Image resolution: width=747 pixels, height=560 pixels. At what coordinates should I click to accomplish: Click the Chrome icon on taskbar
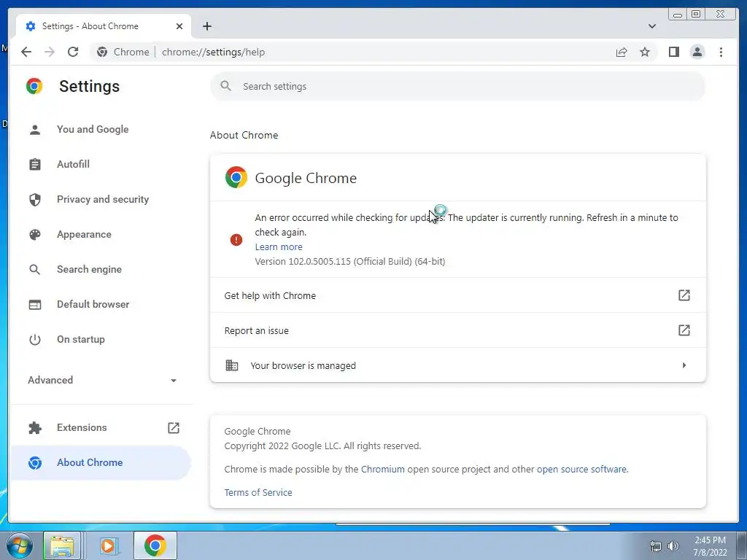click(x=155, y=545)
